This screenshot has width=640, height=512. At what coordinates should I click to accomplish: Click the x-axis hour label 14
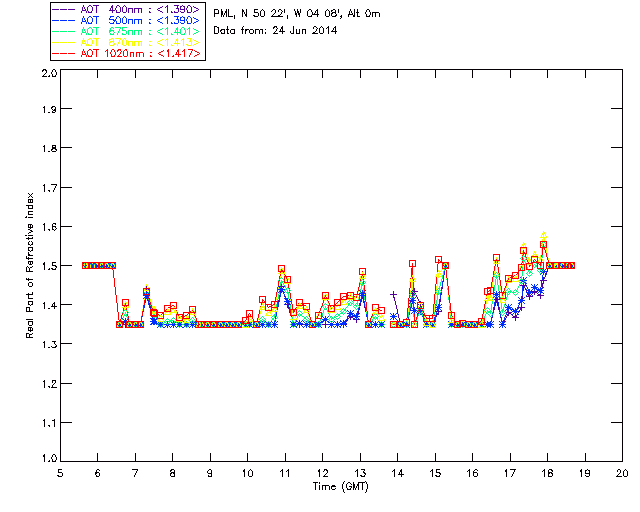[398, 473]
